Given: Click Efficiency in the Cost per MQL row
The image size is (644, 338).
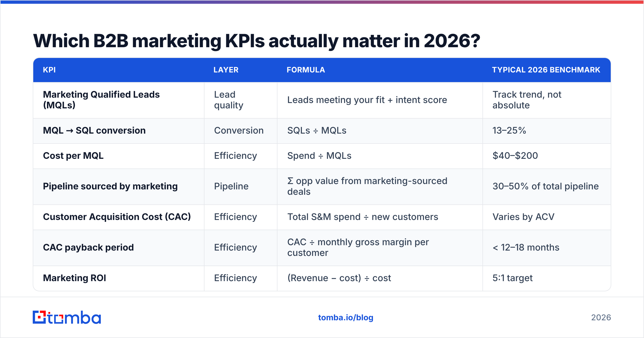Looking at the screenshot, I should [x=236, y=156].
